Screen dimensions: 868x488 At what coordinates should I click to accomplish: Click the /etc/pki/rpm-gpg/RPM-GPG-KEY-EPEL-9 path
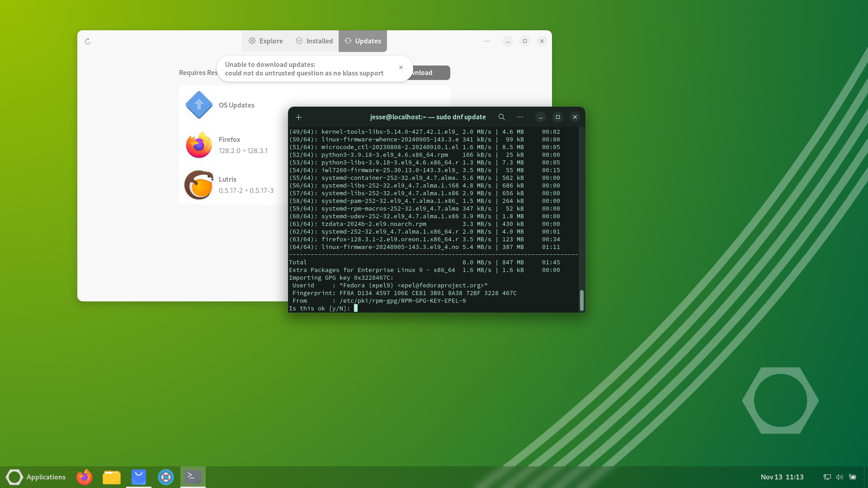(x=403, y=301)
